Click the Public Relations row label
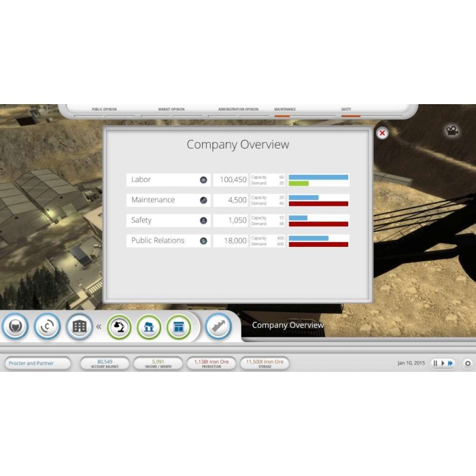This screenshot has height=476, width=476. [158, 240]
